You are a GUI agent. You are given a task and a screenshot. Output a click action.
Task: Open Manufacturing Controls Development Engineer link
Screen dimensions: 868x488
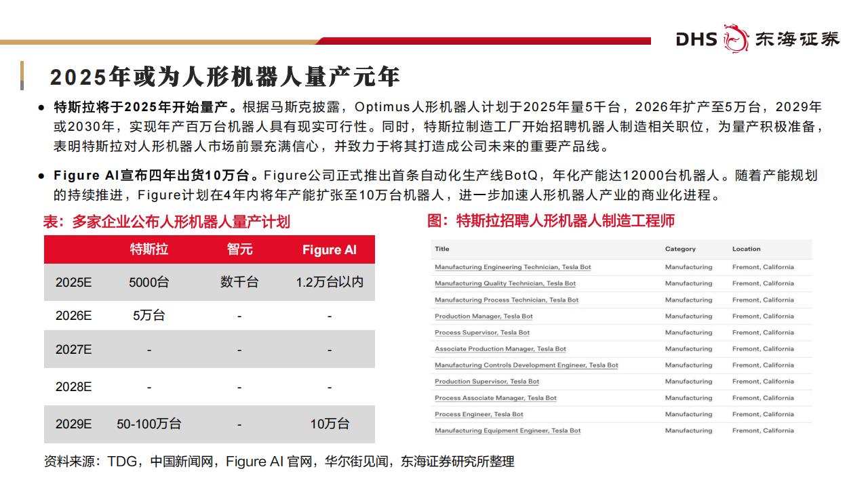click(526, 365)
